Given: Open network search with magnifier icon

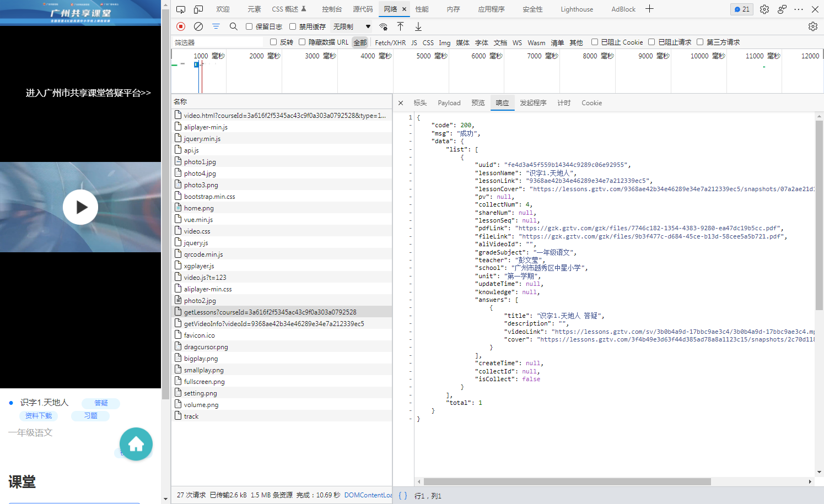Looking at the screenshot, I should point(234,26).
